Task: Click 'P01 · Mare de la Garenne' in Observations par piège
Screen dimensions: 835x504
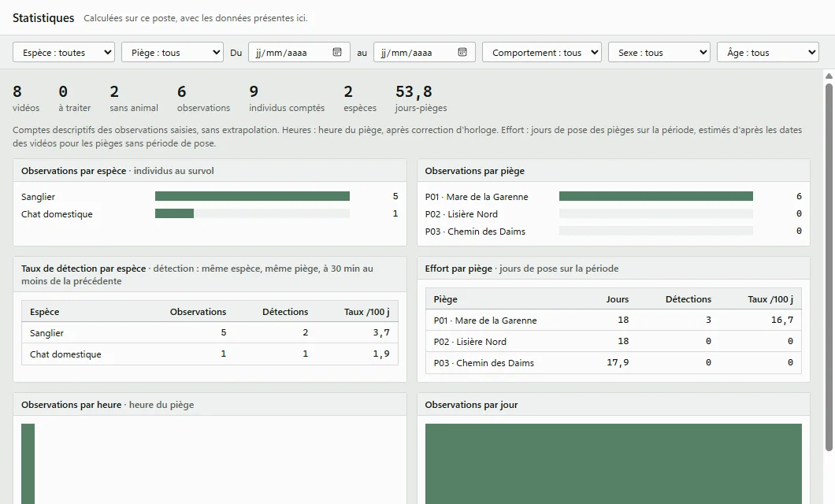Action: click(x=477, y=196)
